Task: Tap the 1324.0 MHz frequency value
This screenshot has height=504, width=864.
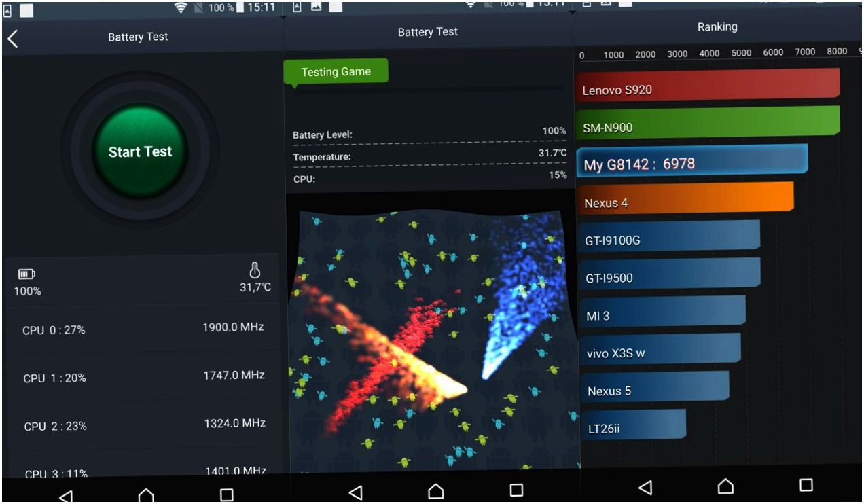Action: click(x=234, y=423)
